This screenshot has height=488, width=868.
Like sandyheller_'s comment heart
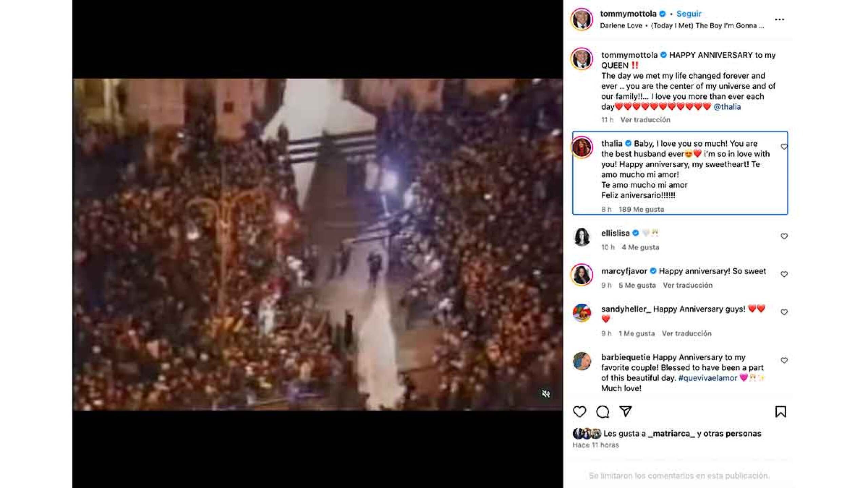(784, 312)
